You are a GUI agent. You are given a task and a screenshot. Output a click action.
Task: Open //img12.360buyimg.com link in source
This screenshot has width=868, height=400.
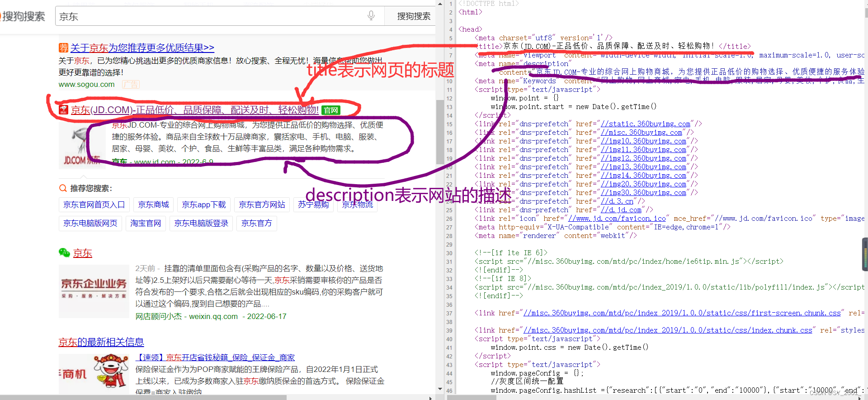(644, 158)
